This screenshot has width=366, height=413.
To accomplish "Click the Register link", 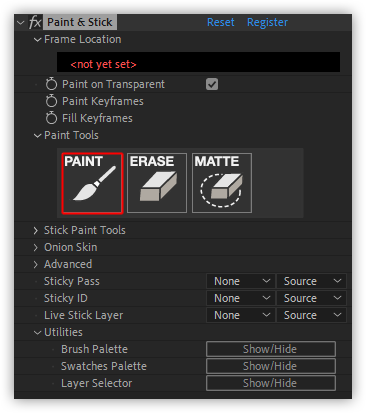I will pyautogui.click(x=267, y=22).
